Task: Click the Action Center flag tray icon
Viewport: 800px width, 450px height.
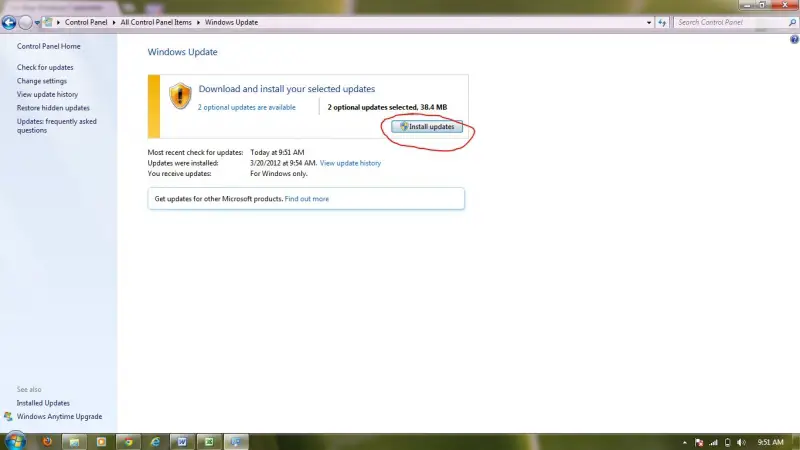Action: 699,442
